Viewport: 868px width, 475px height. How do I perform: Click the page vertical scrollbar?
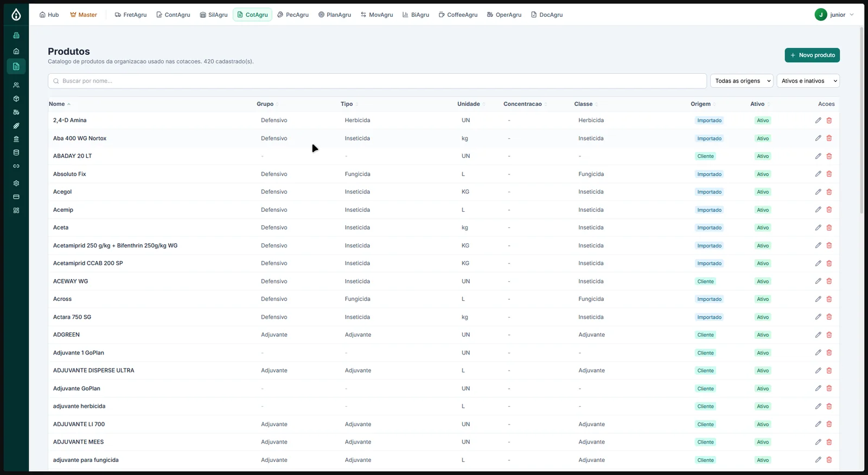click(861, 119)
